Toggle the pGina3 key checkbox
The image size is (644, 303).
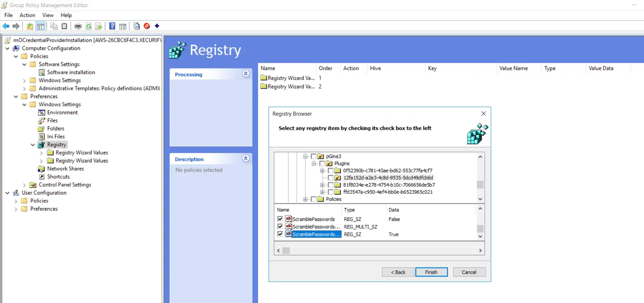pos(314,156)
